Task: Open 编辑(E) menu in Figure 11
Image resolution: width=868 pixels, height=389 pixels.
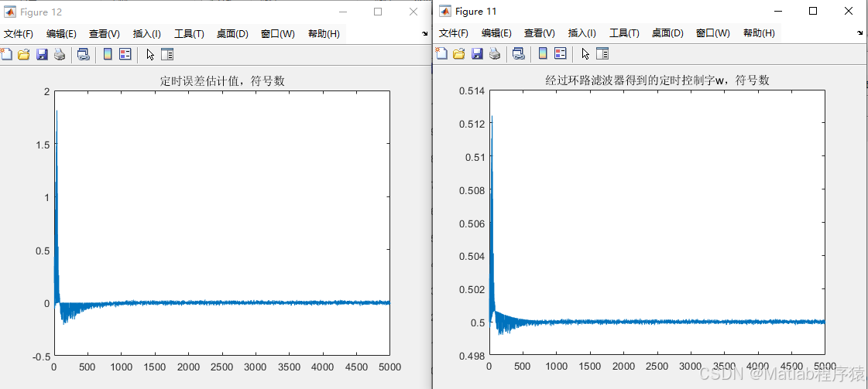Action: (496, 33)
